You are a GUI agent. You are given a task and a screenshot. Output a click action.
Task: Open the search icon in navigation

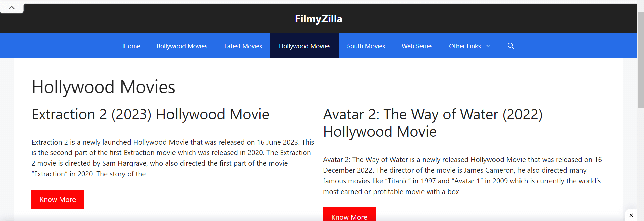(x=511, y=46)
